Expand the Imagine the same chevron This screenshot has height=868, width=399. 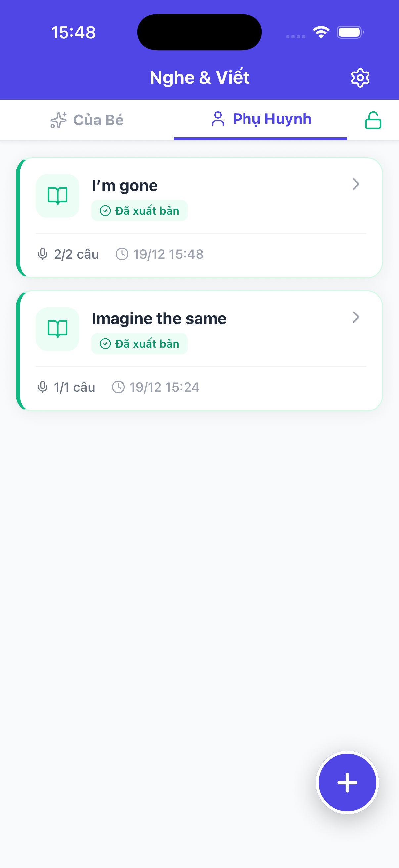click(x=356, y=317)
